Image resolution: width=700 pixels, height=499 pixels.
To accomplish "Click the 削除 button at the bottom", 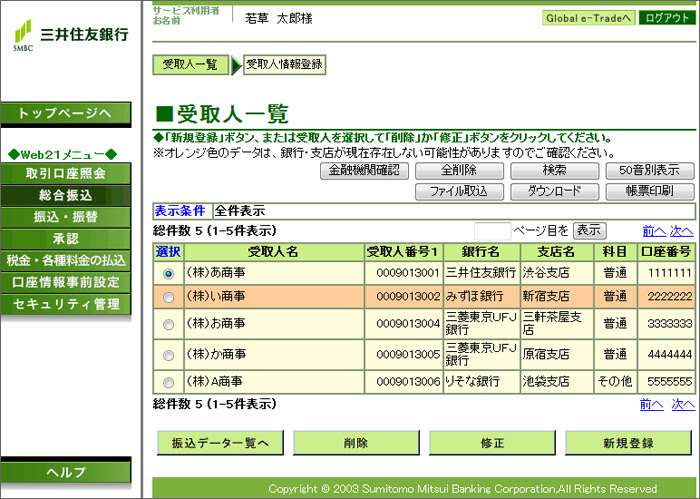I will click(356, 443).
